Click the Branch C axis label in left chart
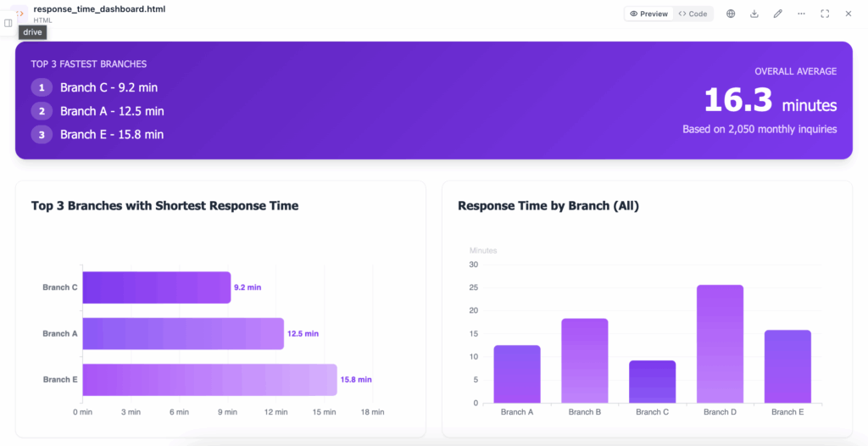Screen dimensions: 868x446 pos(60,287)
